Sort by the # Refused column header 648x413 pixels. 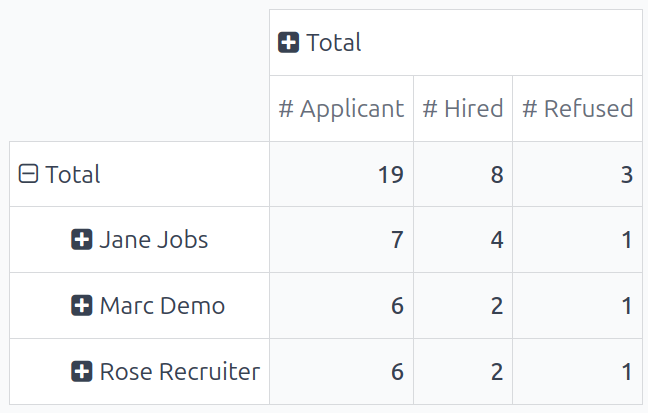(577, 109)
